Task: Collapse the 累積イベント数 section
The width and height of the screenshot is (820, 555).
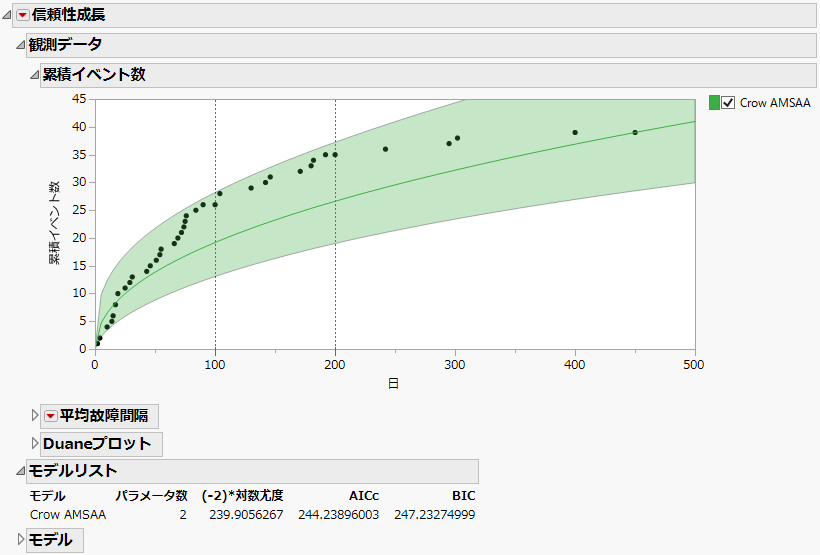Action: 35,75
